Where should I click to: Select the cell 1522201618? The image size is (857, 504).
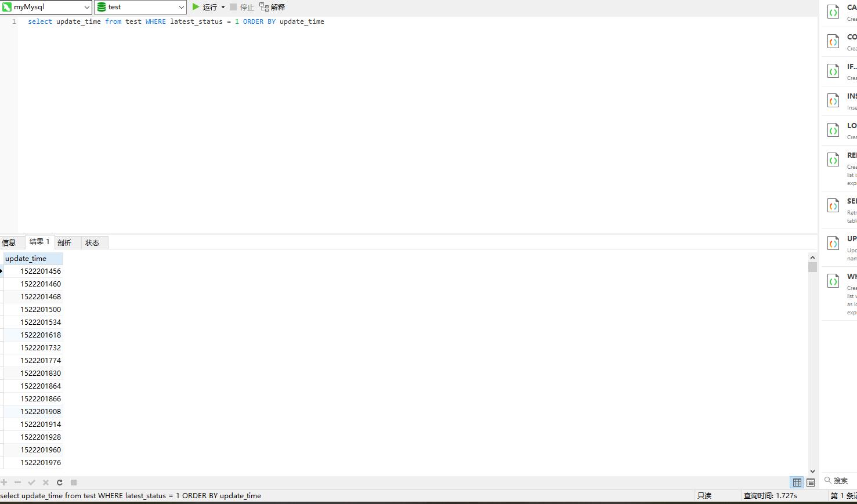(33, 335)
